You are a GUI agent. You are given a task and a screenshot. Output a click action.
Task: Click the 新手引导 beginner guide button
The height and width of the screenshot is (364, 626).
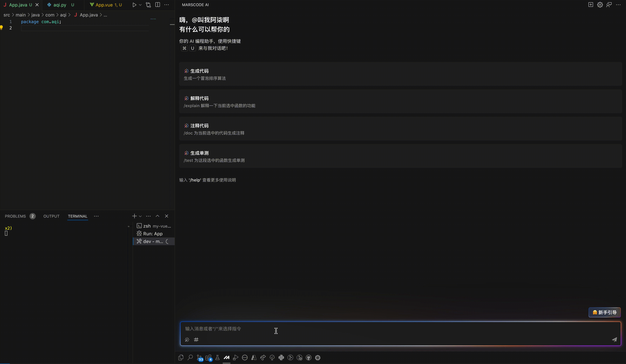(x=605, y=312)
